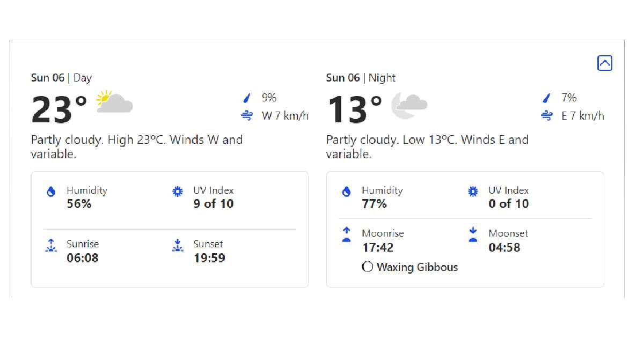
Task: Click the cloudy moon icon for Night
Action: [409, 105]
